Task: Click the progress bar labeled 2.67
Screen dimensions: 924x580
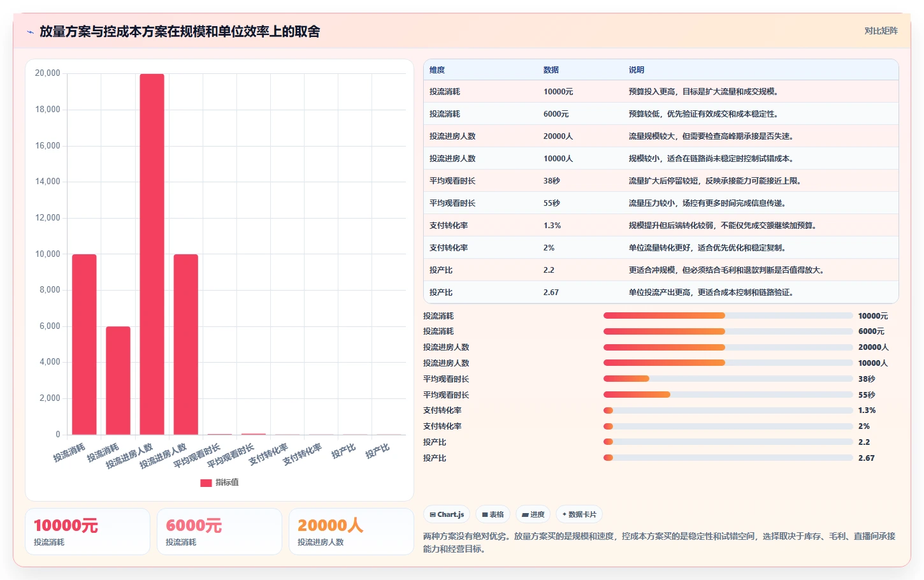Action: [728, 458]
